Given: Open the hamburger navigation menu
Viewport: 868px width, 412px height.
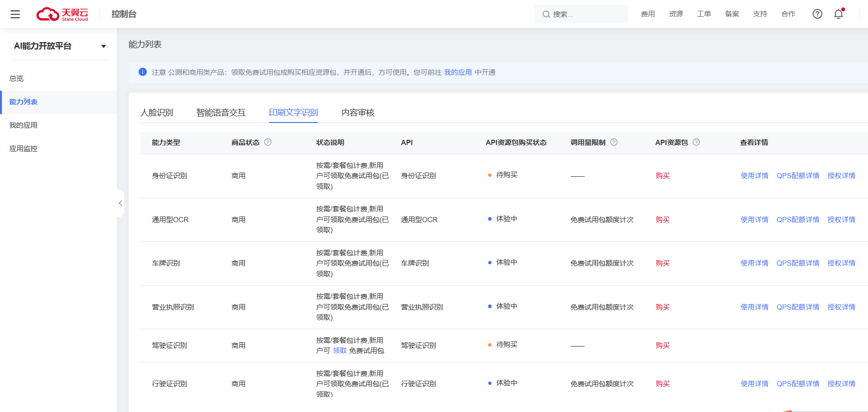Looking at the screenshot, I should [x=15, y=14].
